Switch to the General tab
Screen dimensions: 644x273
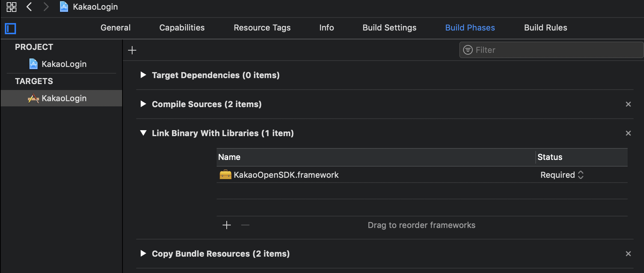click(x=115, y=28)
